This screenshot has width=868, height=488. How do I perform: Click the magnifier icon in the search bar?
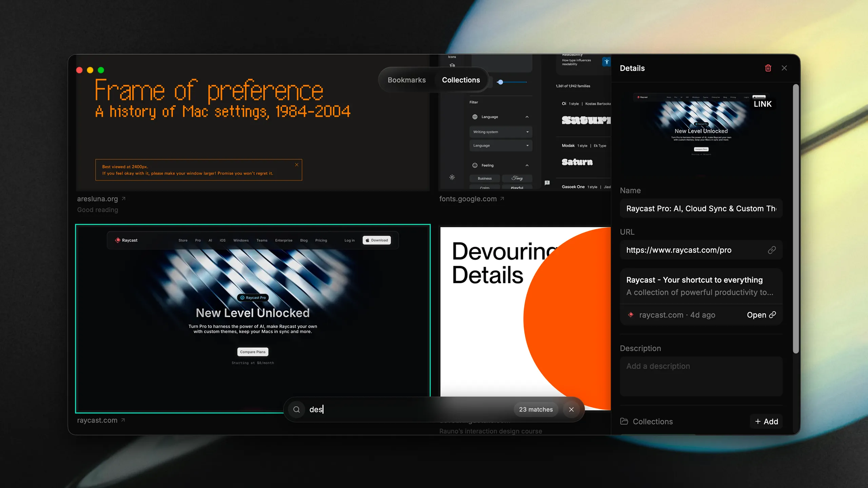[x=297, y=409]
